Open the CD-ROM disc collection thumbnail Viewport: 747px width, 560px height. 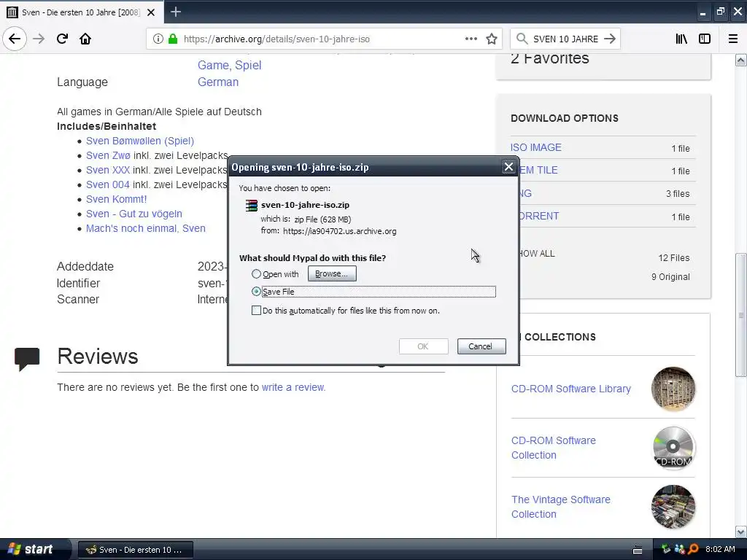coord(673,448)
